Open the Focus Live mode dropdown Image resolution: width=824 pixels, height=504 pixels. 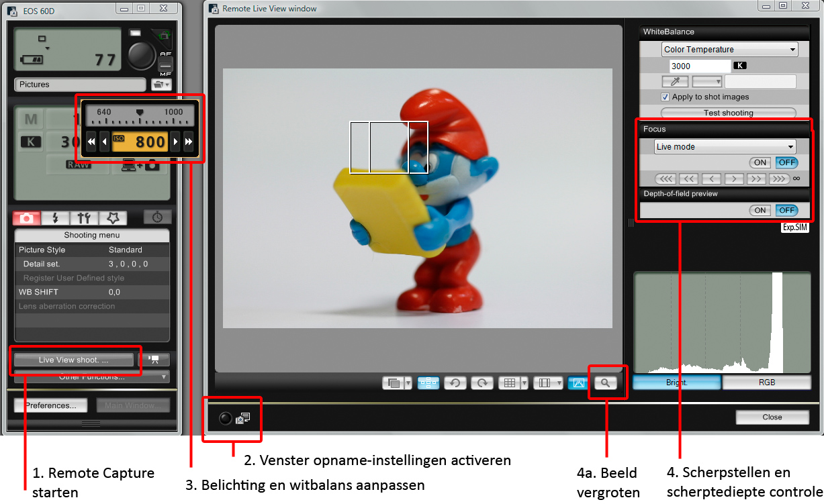725,146
